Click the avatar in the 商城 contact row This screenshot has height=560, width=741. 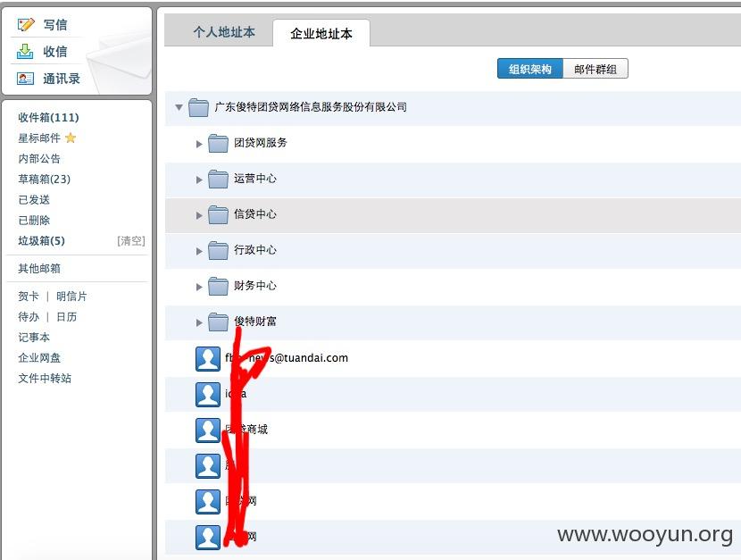coord(208,430)
